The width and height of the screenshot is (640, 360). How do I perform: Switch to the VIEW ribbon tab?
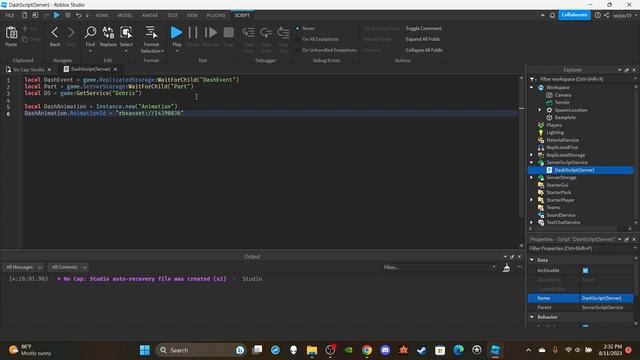pos(192,16)
